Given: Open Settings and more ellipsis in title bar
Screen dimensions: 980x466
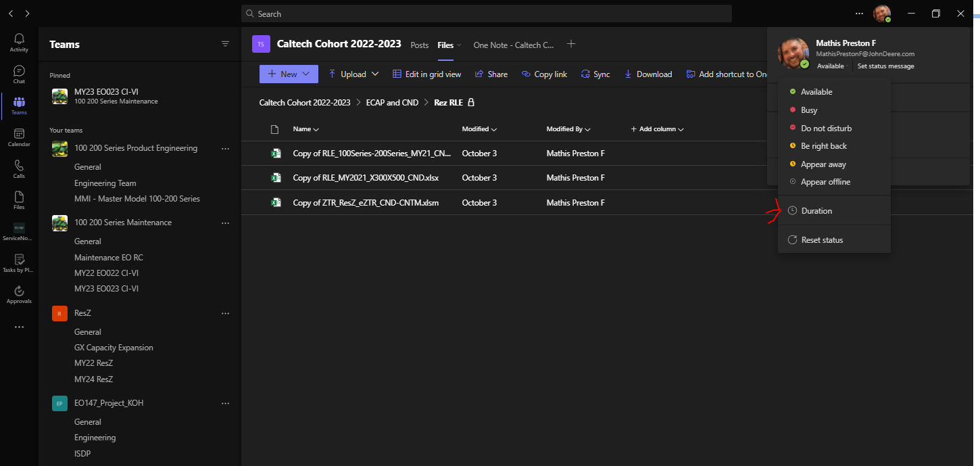Looking at the screenshot, I should tap(859, 14).
